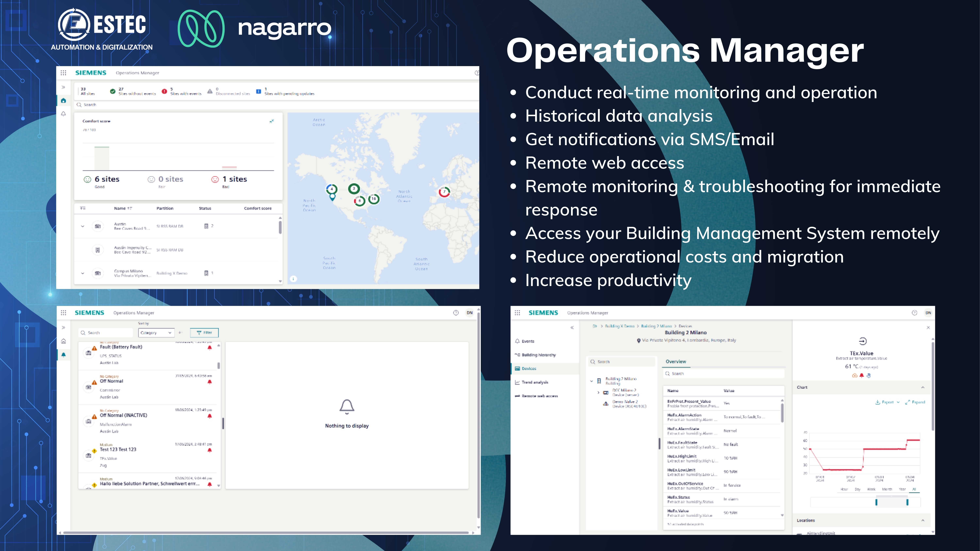Click the horizontal scrollbar under the events view

[x=266, y=533]
